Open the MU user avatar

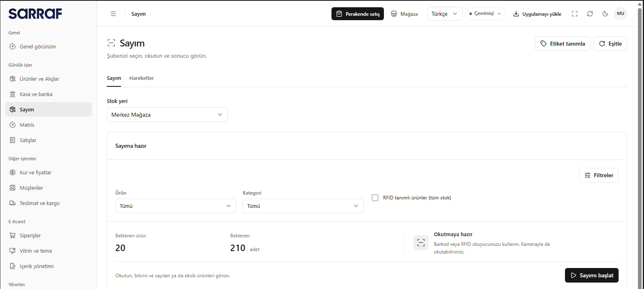(x=621, y=14)
